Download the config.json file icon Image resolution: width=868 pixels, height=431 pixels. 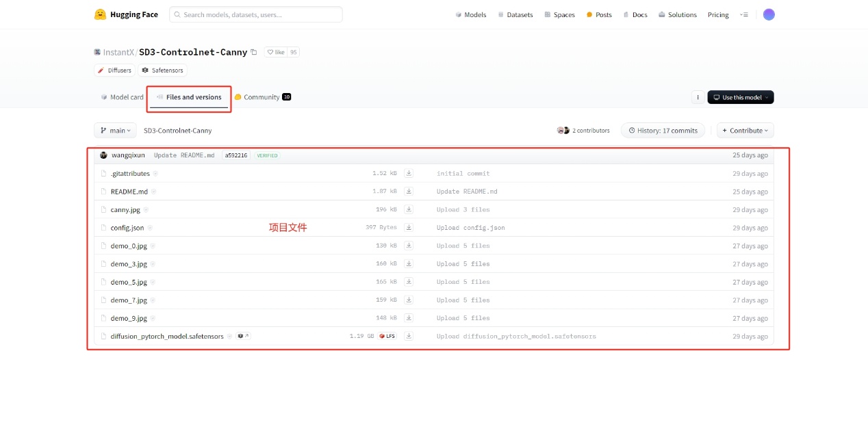(409, 228)
